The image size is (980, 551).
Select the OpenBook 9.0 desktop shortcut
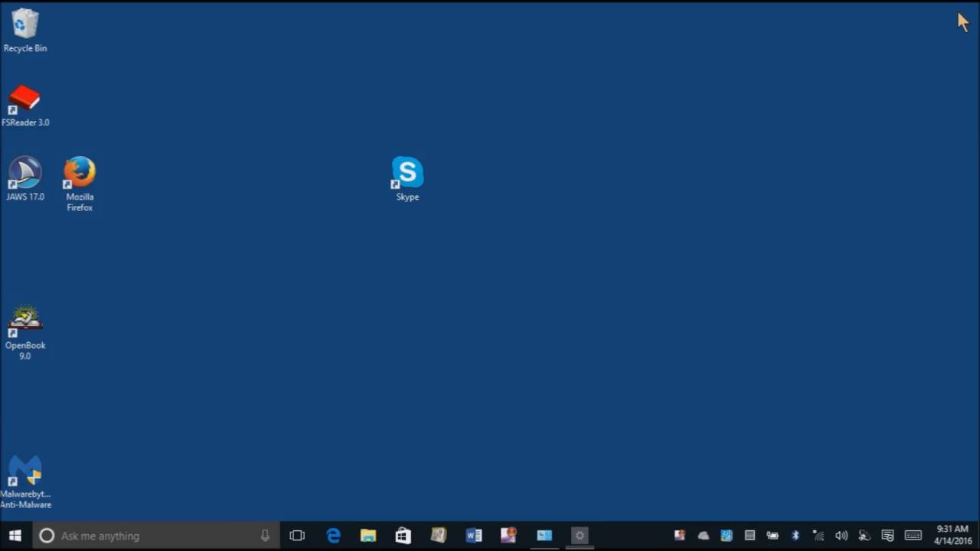(24, 333)
